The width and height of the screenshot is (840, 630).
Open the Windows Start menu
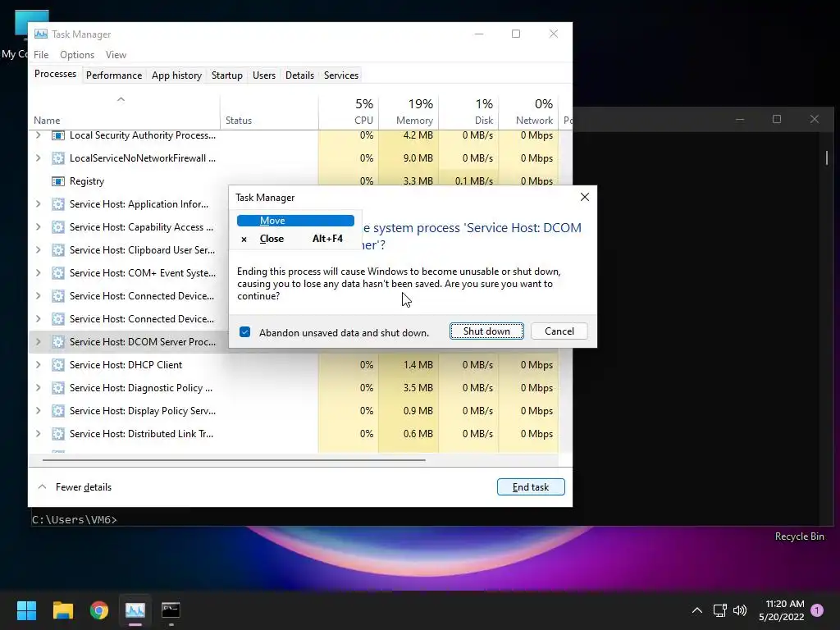(26, 610)
